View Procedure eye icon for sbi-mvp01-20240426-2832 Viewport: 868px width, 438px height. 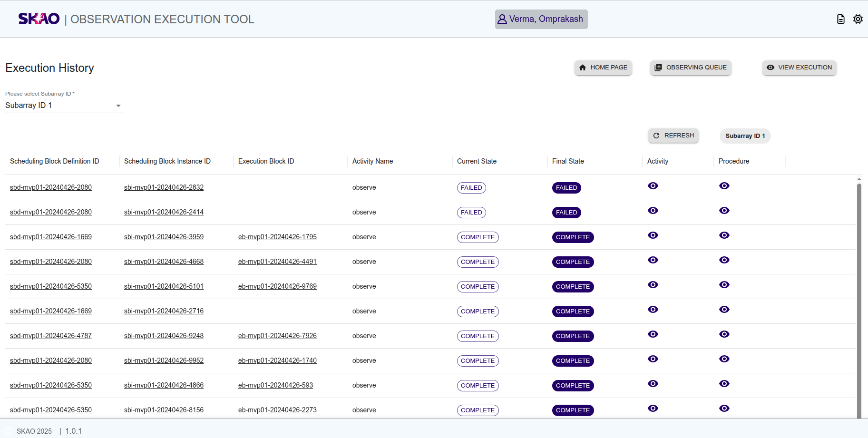724,186
